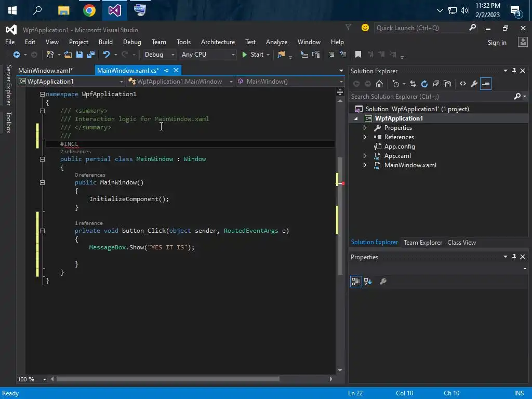This screenshot has height=399, width=532.
Task: Collapse the namespace WpfApplication1 code block
Action: coord(42,94)
